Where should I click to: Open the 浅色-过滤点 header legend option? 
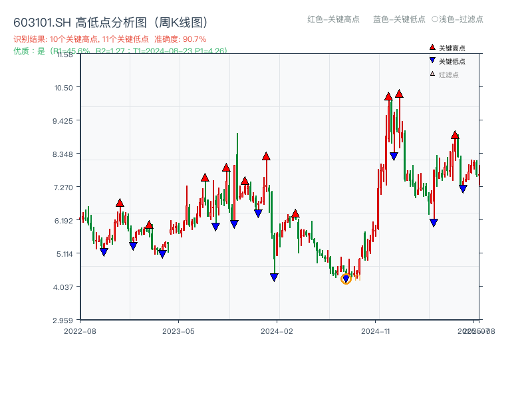point(459,20)
